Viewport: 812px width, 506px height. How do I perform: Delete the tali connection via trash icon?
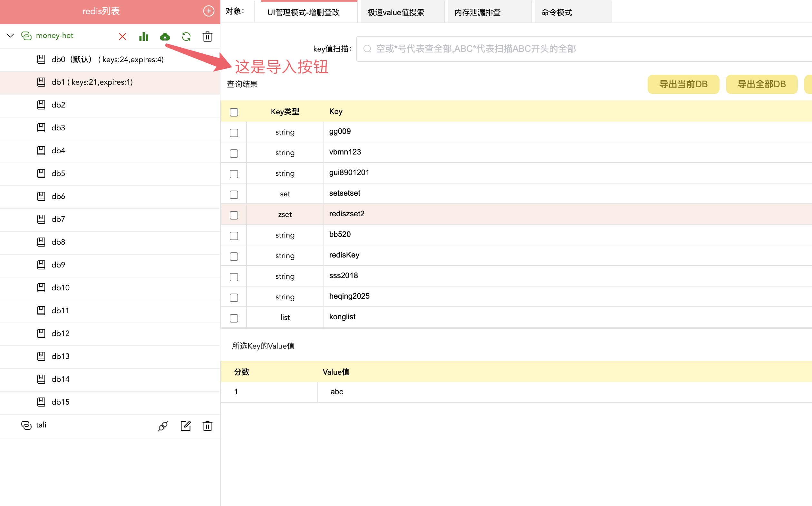click(x=208, y=426)
